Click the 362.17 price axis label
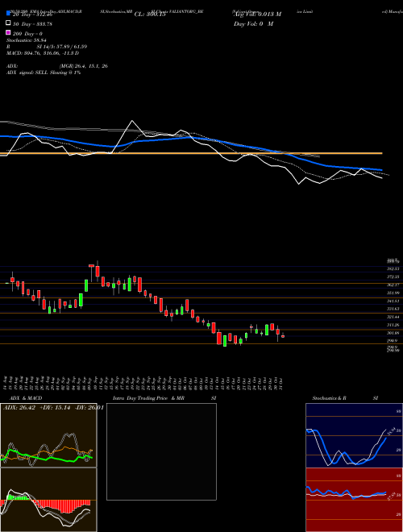403x532 pixels. coord(393,285)
